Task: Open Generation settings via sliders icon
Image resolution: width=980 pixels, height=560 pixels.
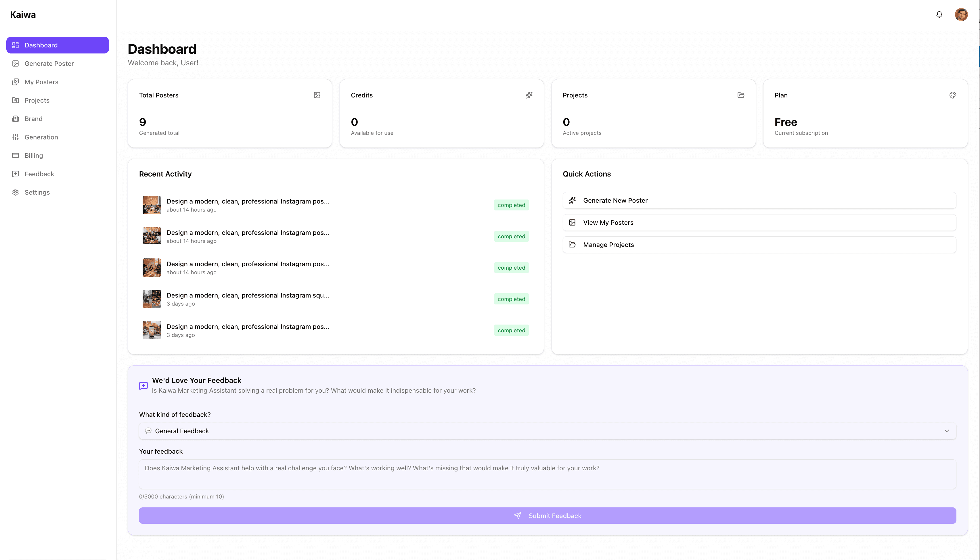Action: [16, 137]
